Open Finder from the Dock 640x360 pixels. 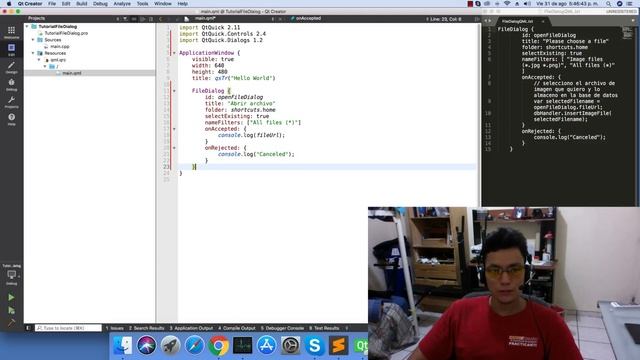(122, 345)
